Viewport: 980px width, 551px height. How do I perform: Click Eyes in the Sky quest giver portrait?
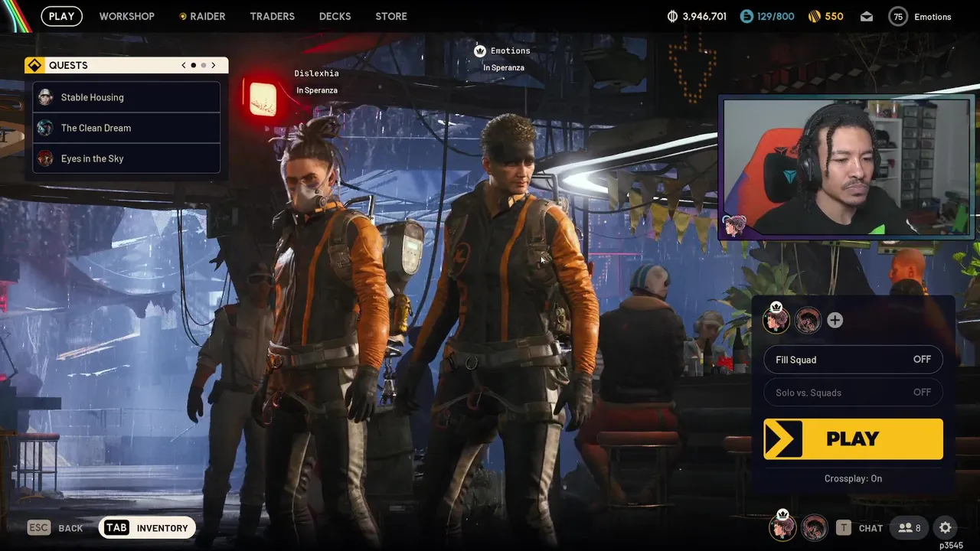tap(45, 158)
